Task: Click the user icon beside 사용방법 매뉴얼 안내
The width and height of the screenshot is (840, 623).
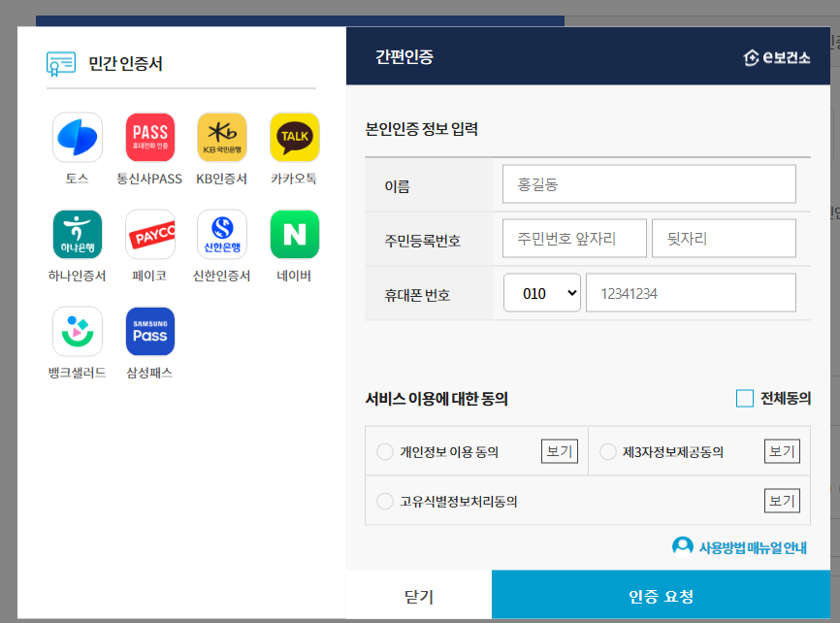Action: click(683, 546)
